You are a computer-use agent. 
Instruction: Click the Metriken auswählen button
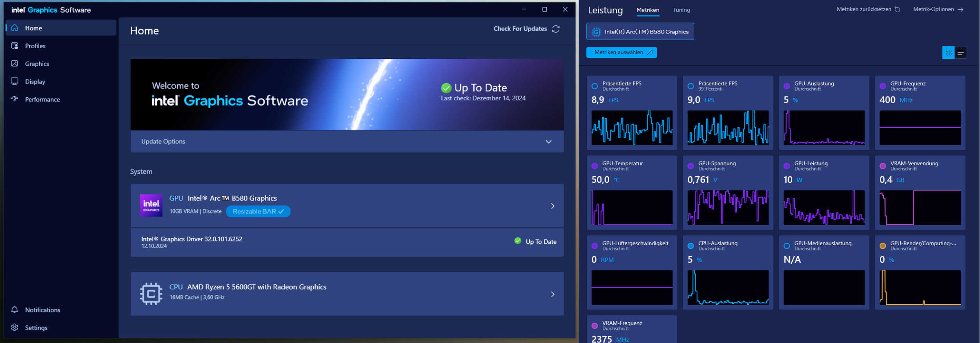pos(621,52)
